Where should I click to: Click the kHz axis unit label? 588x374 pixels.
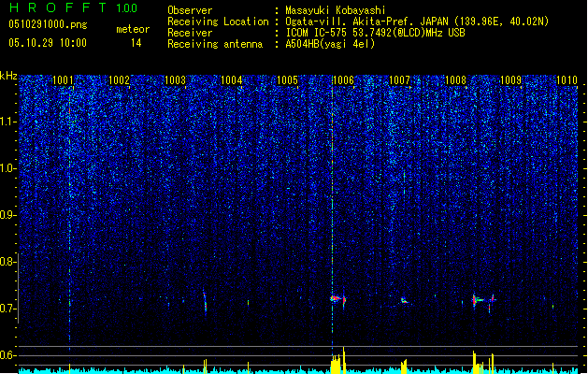[x=8, y=76]
